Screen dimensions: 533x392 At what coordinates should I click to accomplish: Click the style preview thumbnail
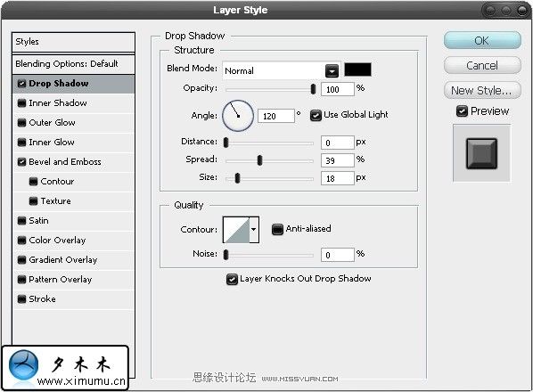click(x=481, y=153)
